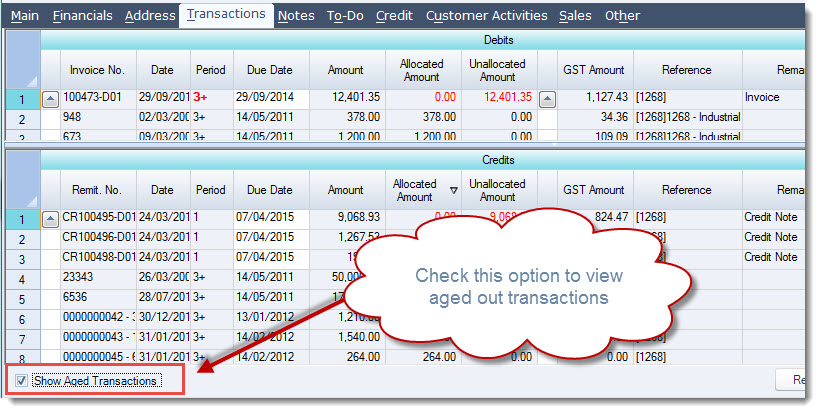Select invoice number 100473-D01 cell

point(98,97)
